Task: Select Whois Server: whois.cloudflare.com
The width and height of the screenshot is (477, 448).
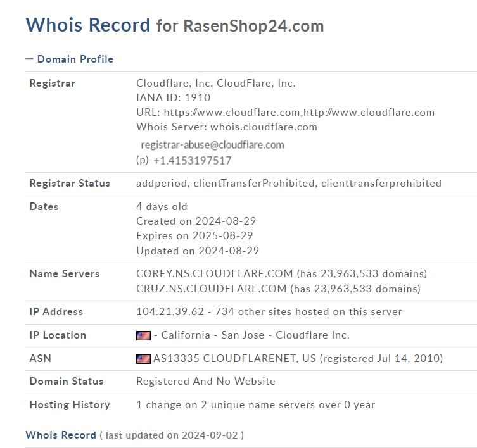Action: (227, 127)
